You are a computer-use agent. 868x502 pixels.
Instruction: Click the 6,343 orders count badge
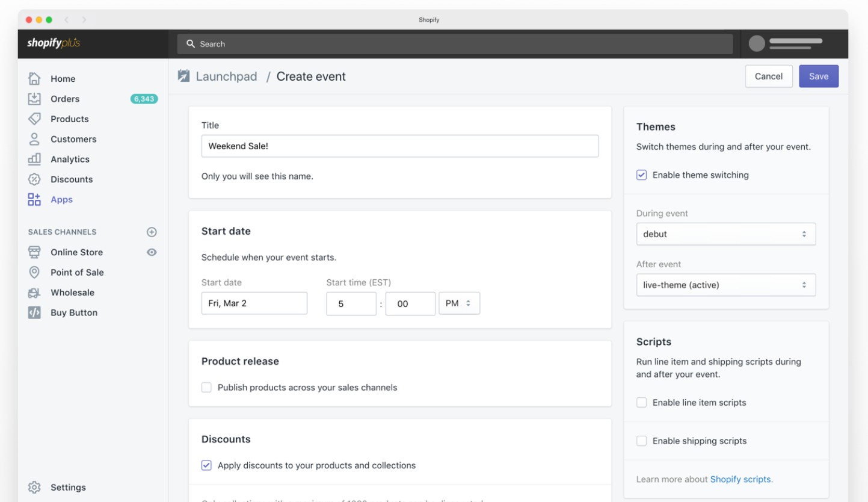tap(144, 99)
